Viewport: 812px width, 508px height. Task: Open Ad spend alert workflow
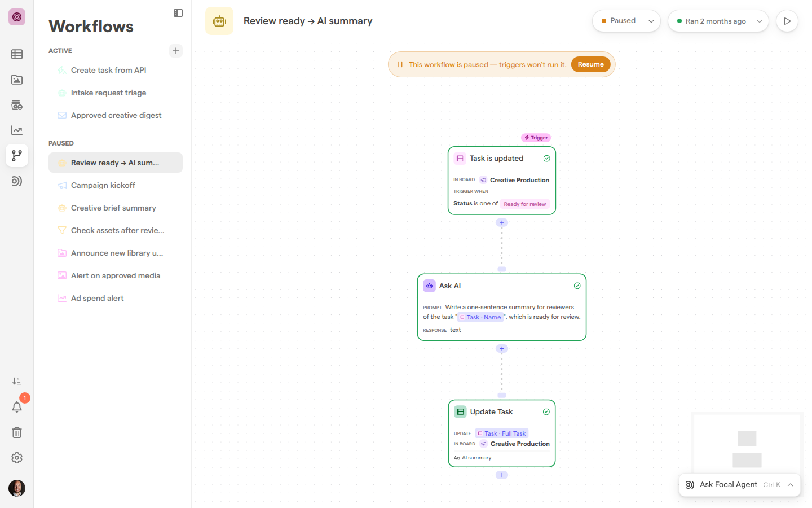(116, 298)
